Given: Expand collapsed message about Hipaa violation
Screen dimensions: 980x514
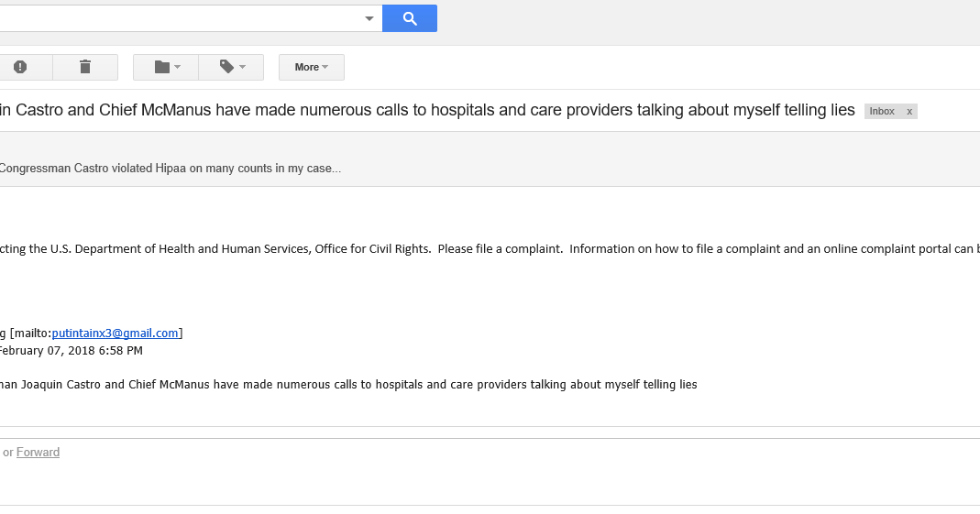Looking at the screenshot, I should coord(170,169).
